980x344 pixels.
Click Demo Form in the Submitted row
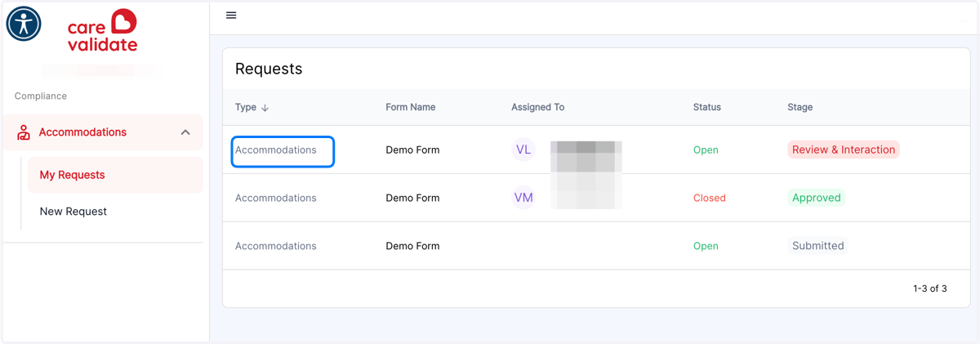pos(412,246)
